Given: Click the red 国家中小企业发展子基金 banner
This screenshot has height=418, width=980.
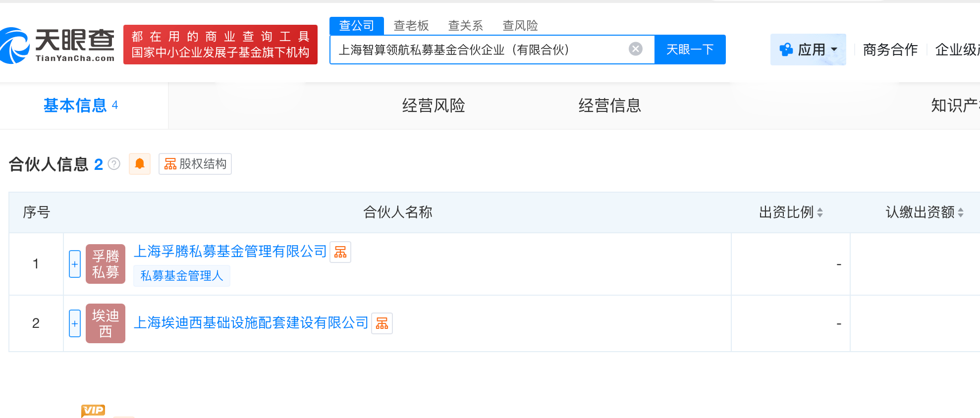Looking at the screenshot, I should pyautogui.click(x=220, y=45).
